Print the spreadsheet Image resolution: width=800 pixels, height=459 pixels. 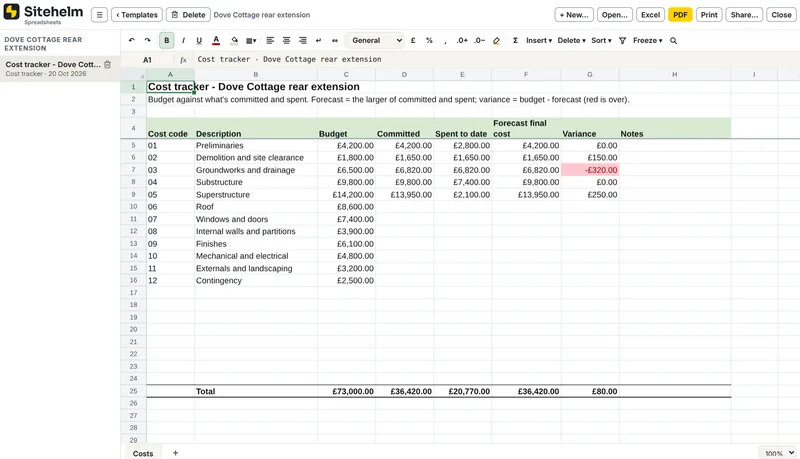709,15
